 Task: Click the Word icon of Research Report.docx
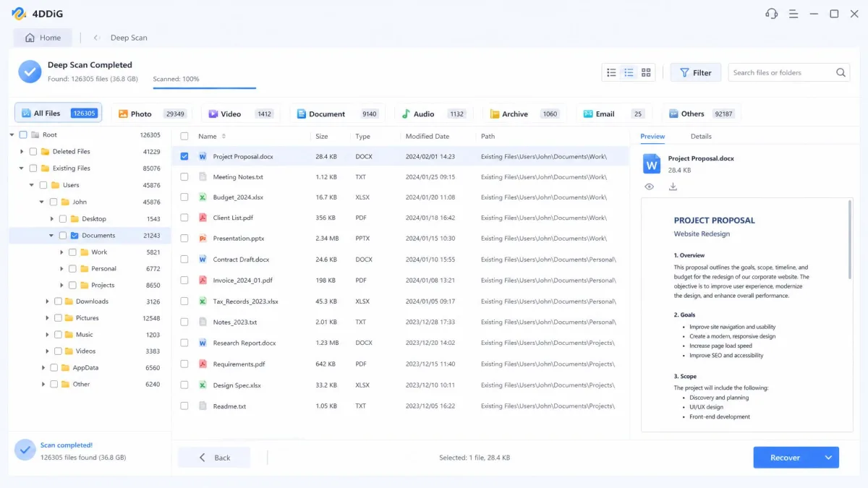[x=203, y=343]
